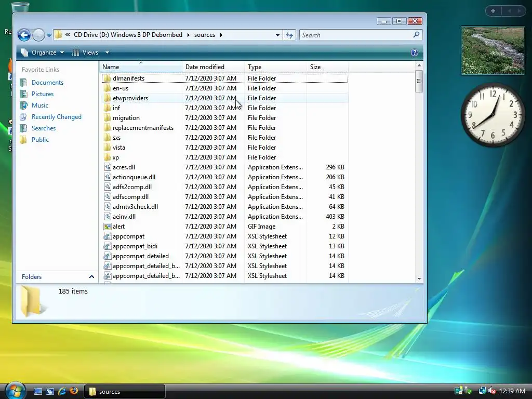
Task: Select the alert GIF image icon
Action: tap(107, 227)
